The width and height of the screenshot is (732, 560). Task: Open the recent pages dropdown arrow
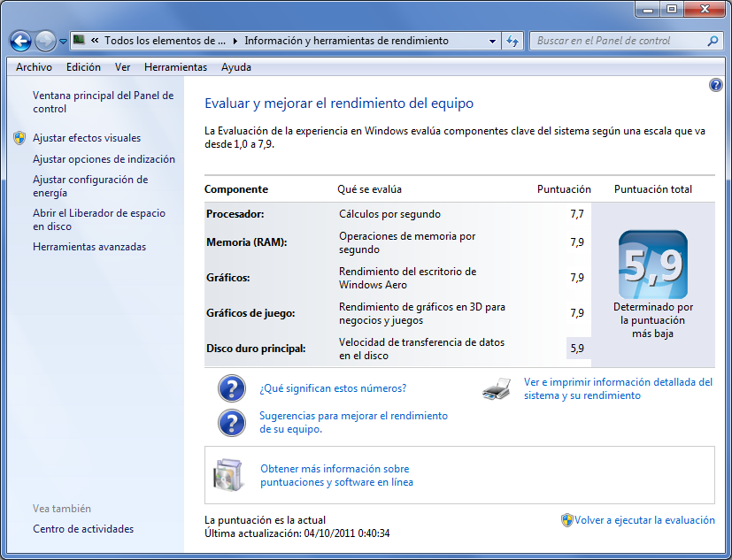pos(64,42)
